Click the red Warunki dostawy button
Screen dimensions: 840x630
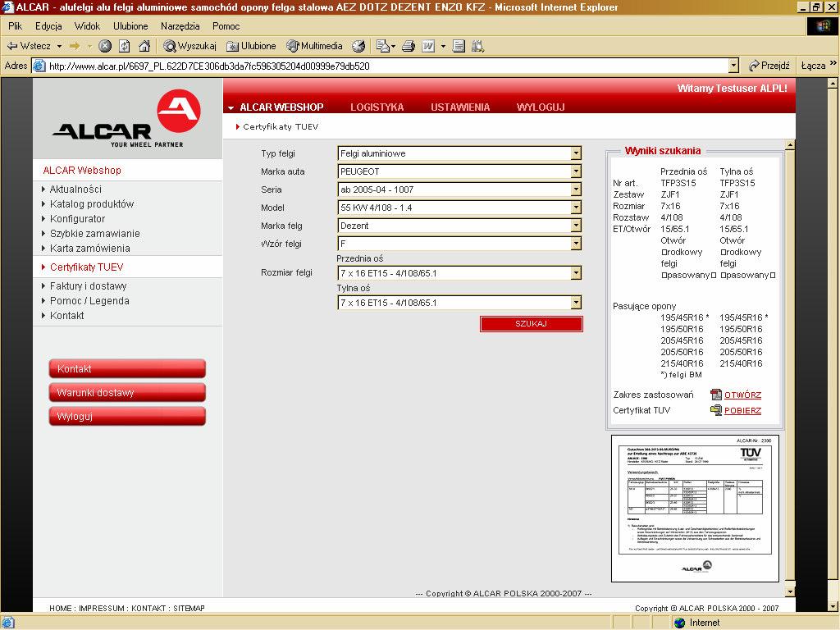pos(127,393)
